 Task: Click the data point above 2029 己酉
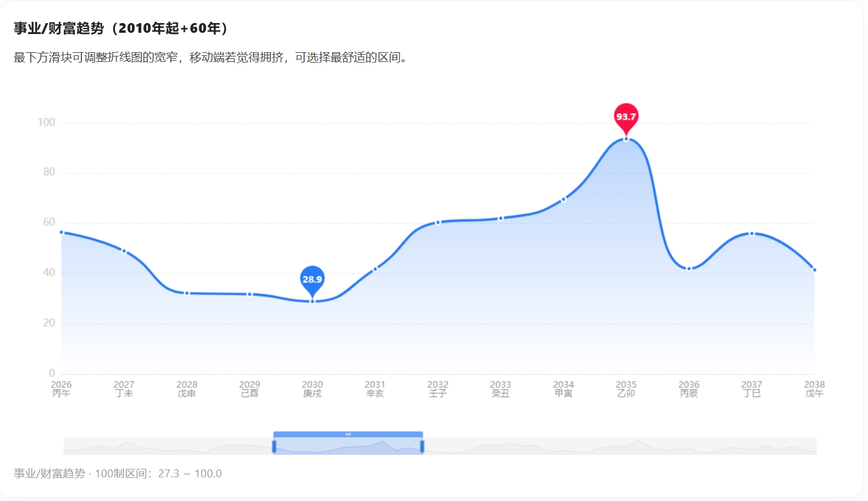pos(249,294)
